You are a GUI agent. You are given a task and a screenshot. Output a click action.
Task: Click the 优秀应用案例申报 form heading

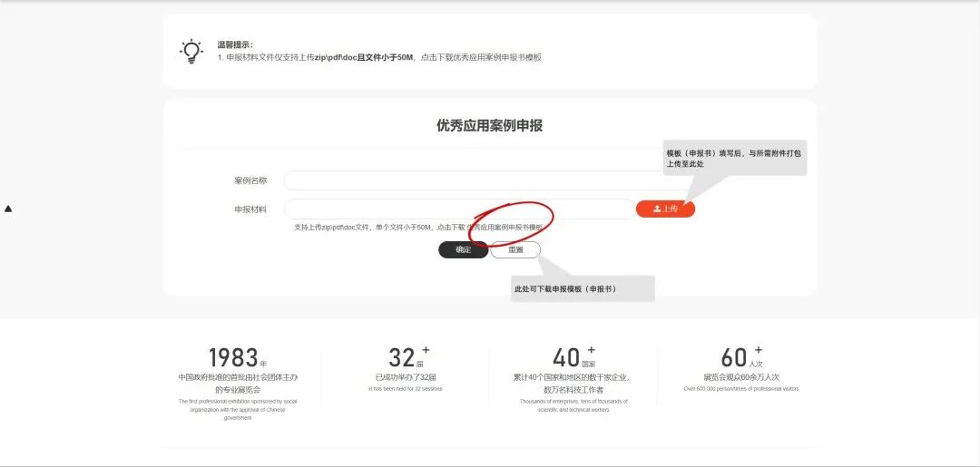click(x=489, y=125)
